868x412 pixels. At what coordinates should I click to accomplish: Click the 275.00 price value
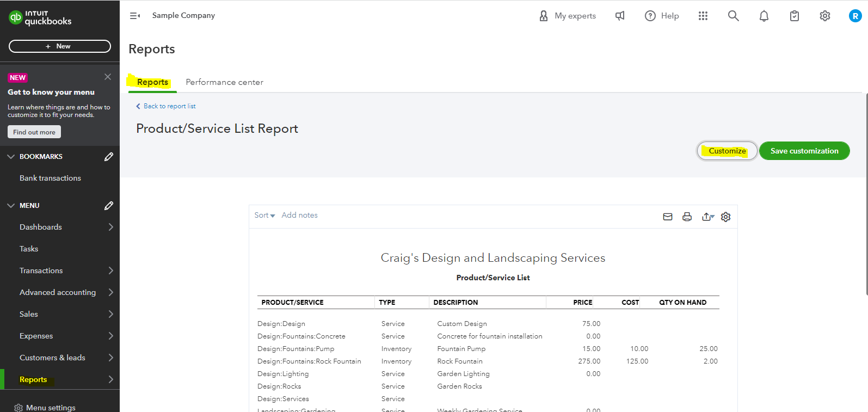click(589, 361)
